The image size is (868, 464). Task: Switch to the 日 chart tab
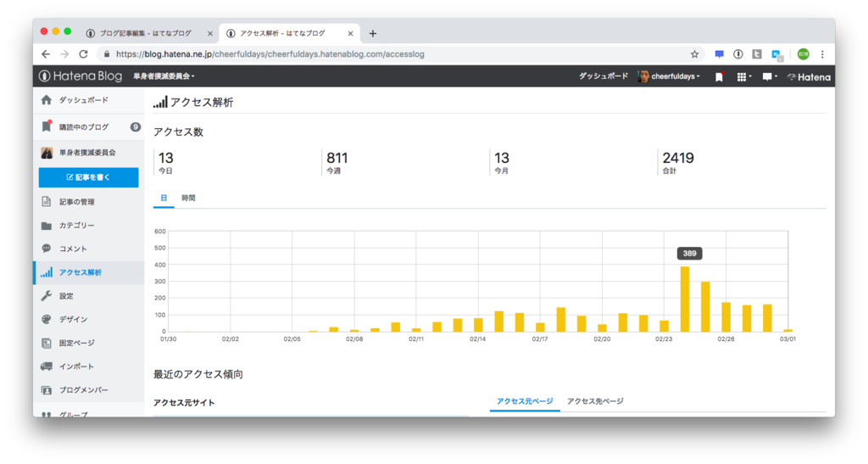(164, 198)
